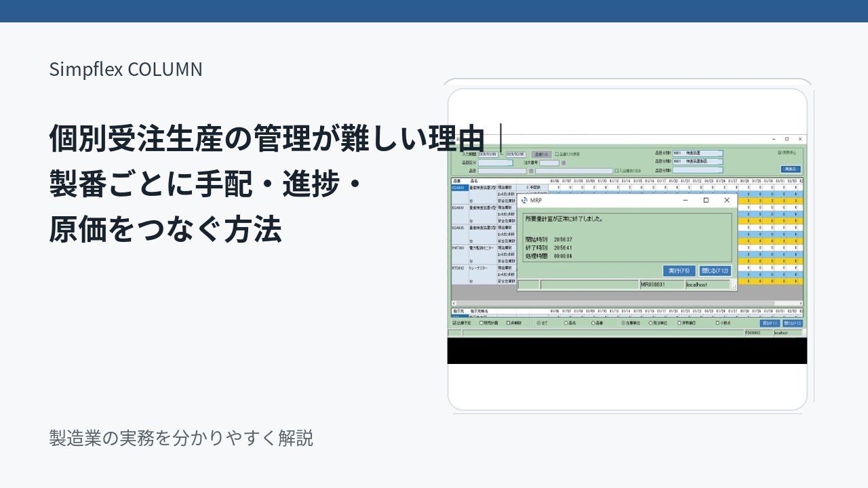Maximize the main application window

click(787, 139)
